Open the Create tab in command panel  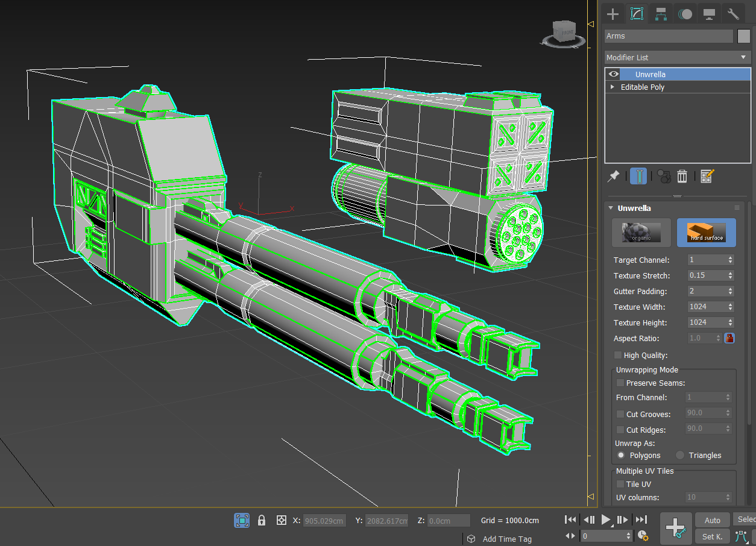[613, 14]
